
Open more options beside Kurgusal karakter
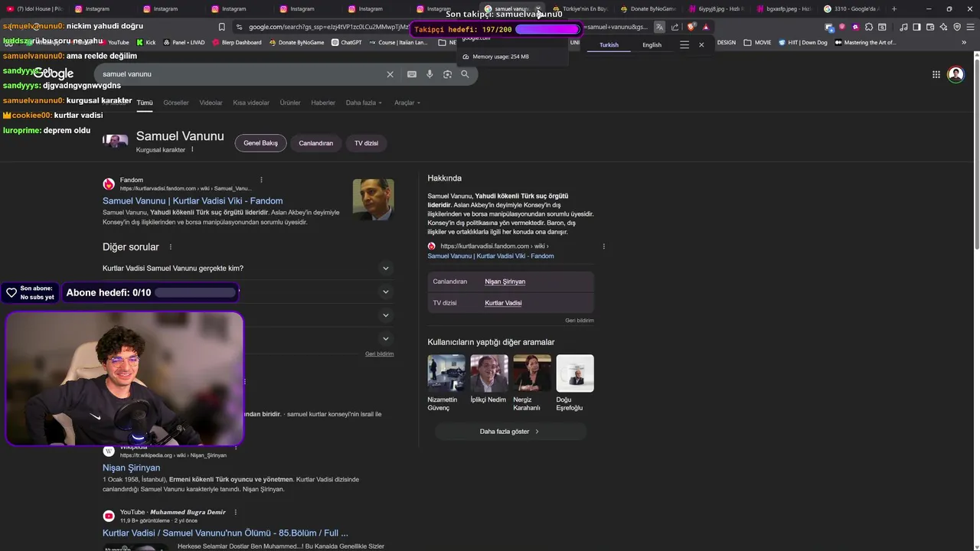192,149
